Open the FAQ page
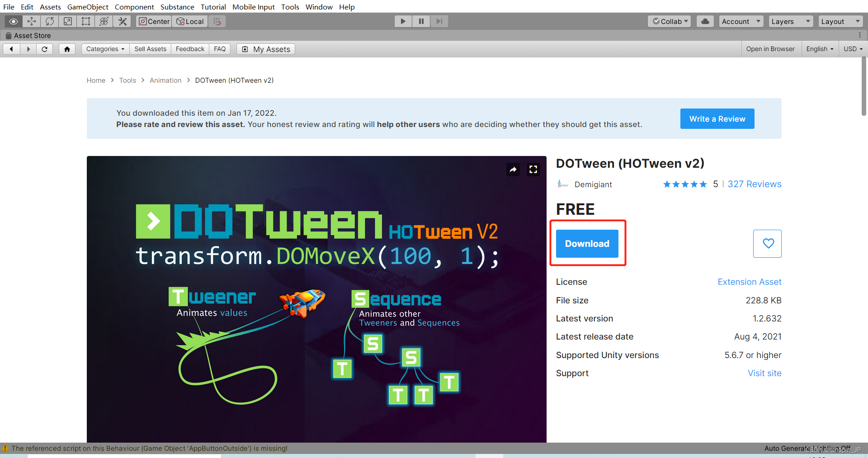Screen dimensions: 868x458 coord(220,49)
